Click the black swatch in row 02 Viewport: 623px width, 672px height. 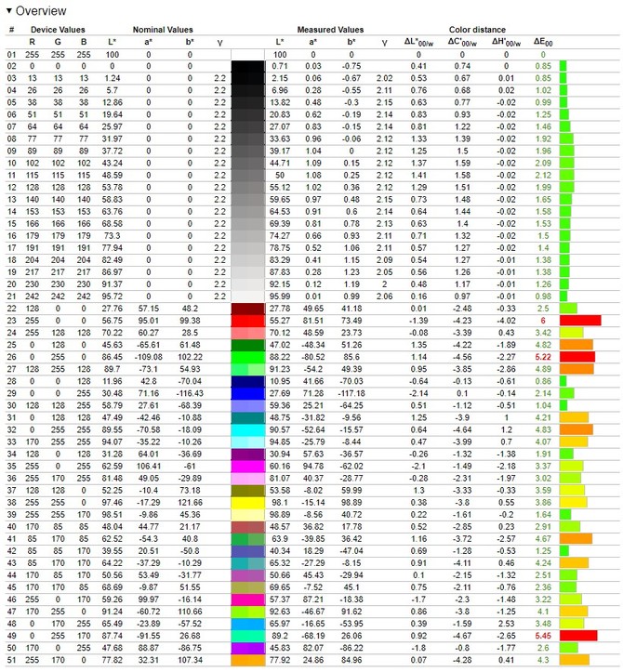pyautogui.click(x=248, y=66)
